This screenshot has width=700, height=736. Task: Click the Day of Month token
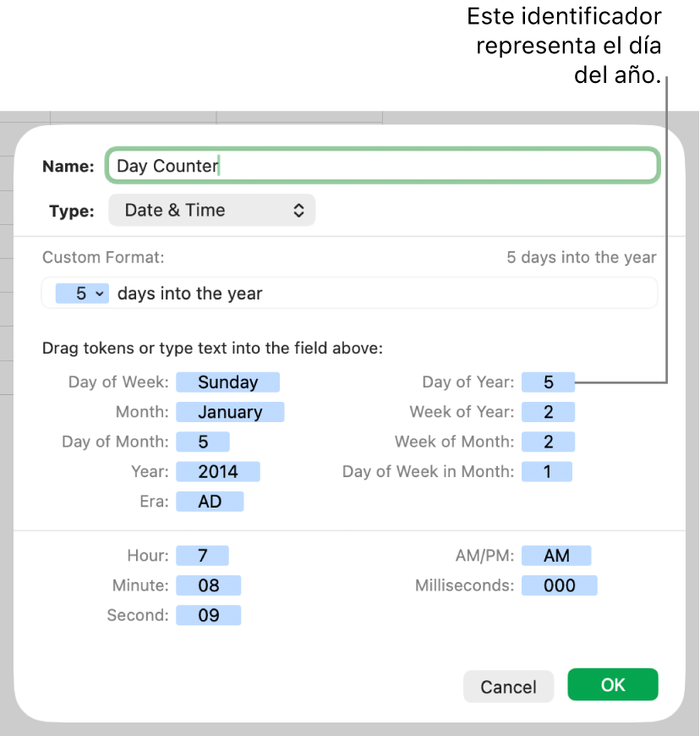[203, 442]
